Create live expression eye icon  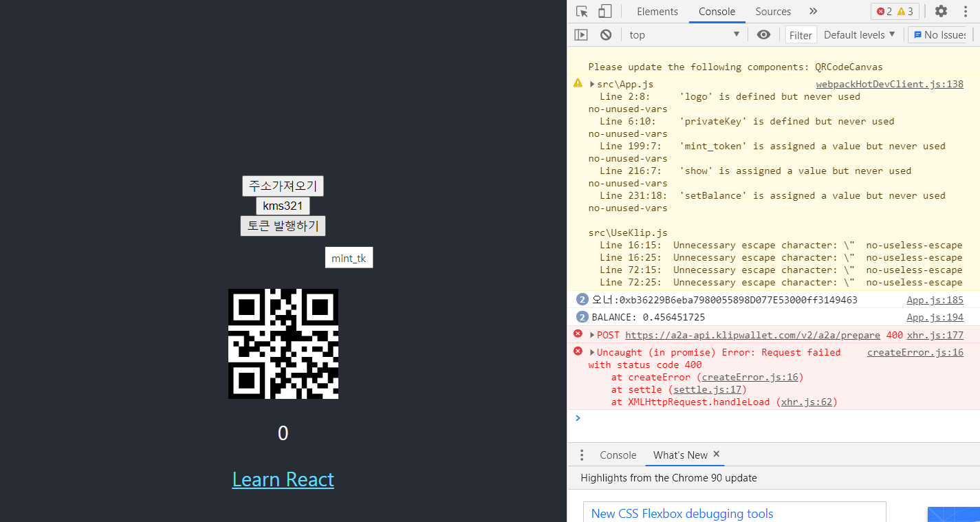click(x=763, y=34)
